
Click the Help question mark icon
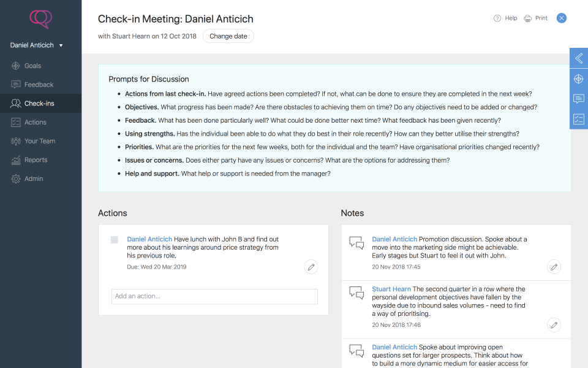497,18
